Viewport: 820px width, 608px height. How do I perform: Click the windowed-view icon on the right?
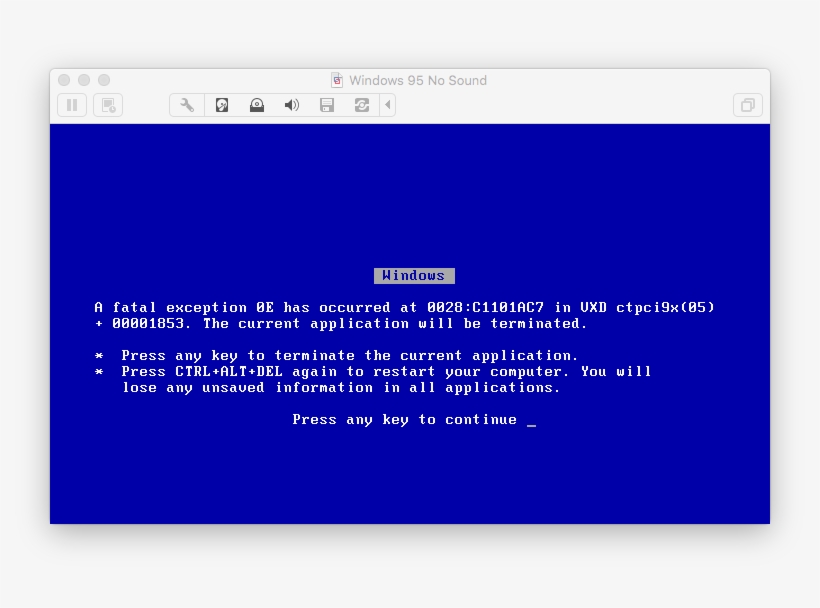pos(747,104)
